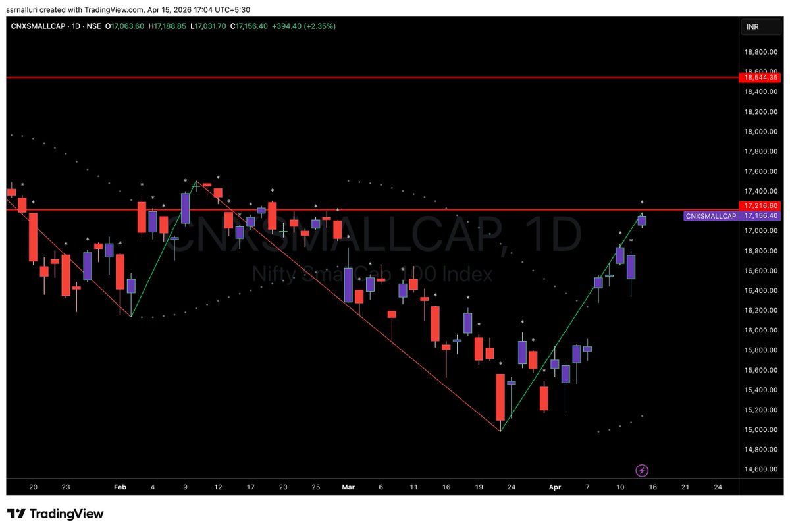
Task: Click the CNXSMALLCAP symbol name in legend
Action: click(39, 27)
